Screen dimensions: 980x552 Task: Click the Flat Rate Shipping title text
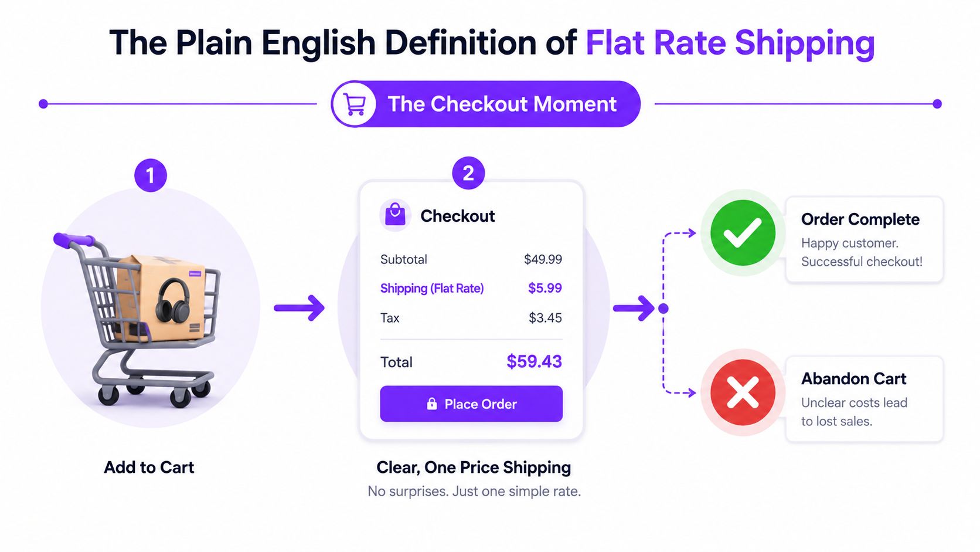click(730, 43)
